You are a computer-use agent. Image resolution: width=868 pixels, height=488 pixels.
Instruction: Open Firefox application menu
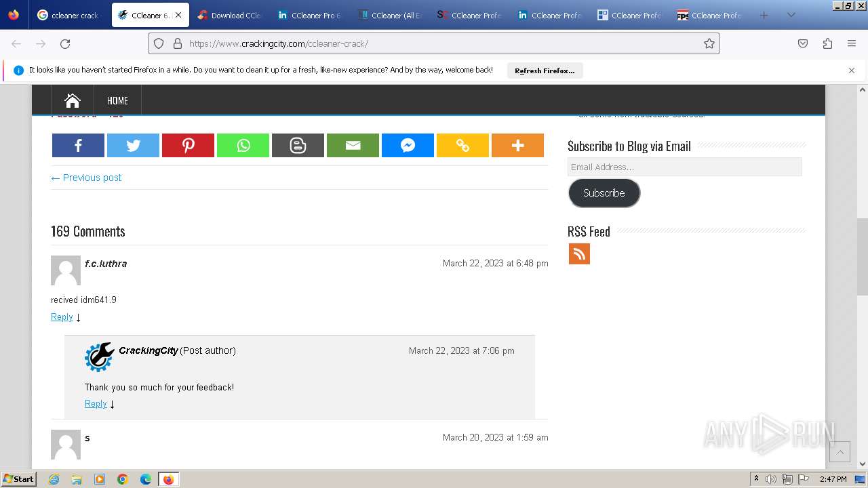point(852,43)
